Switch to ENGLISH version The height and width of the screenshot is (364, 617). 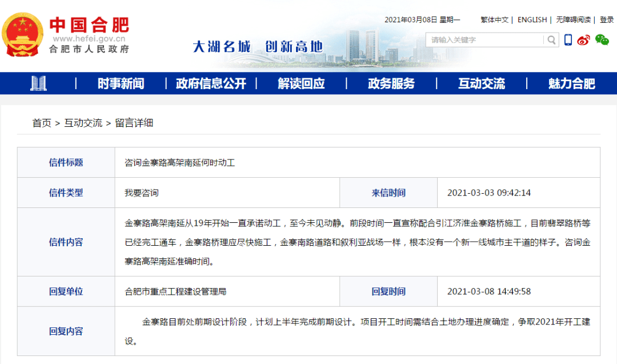pos(532,19)
